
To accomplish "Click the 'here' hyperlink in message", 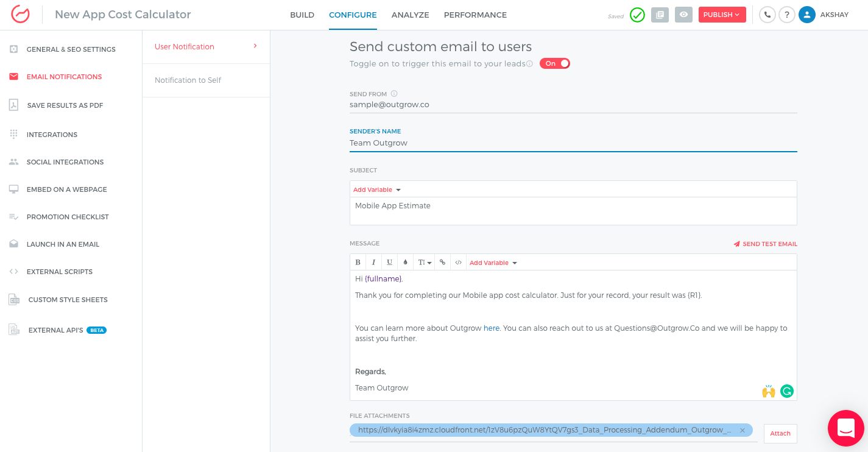I will [x=492, y=328].
